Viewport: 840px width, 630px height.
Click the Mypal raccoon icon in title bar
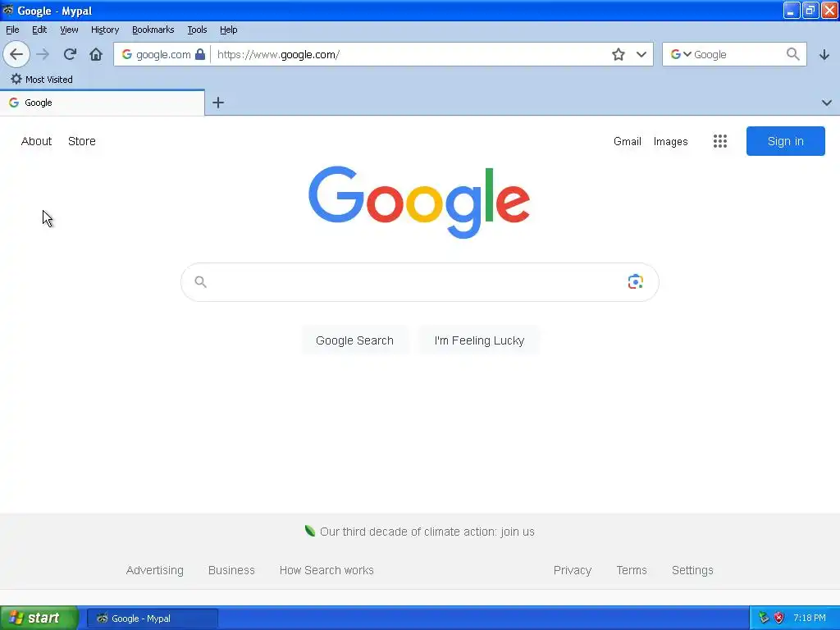8,10
